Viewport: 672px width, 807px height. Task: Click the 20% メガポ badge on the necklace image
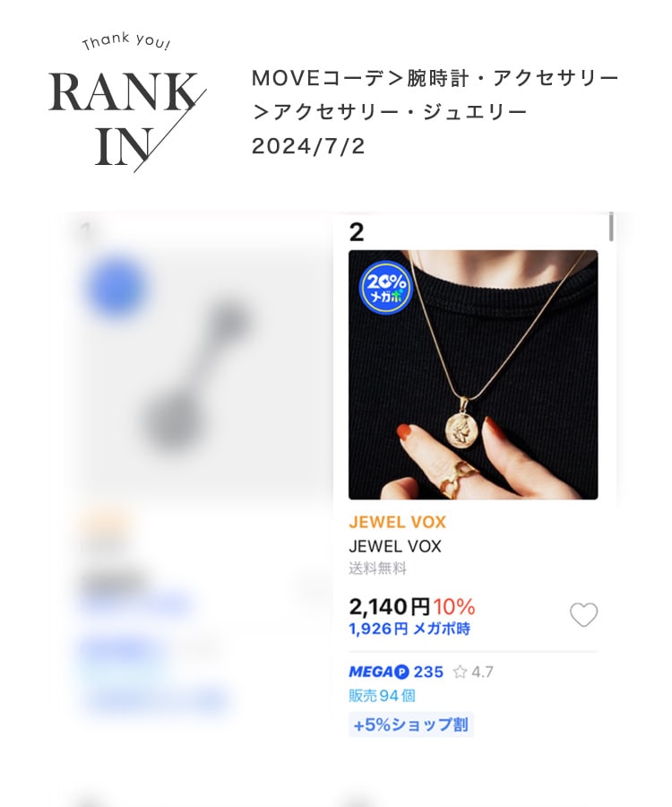pyautogui.click(x=385, y=288)
